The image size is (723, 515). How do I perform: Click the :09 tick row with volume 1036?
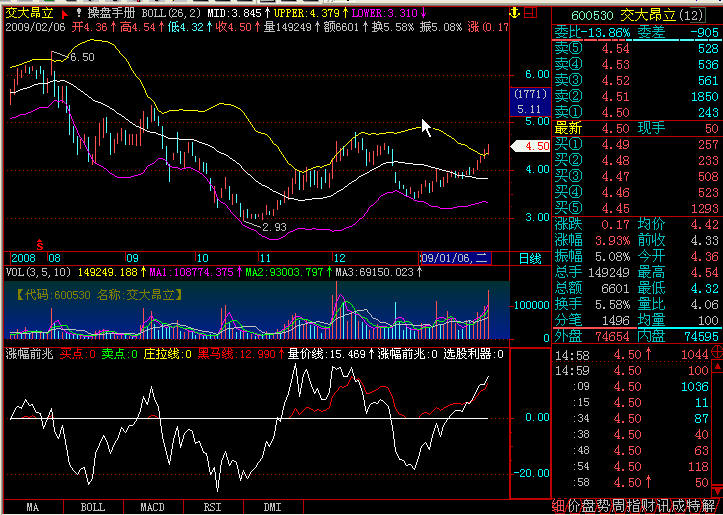click(x=632, y=386)
